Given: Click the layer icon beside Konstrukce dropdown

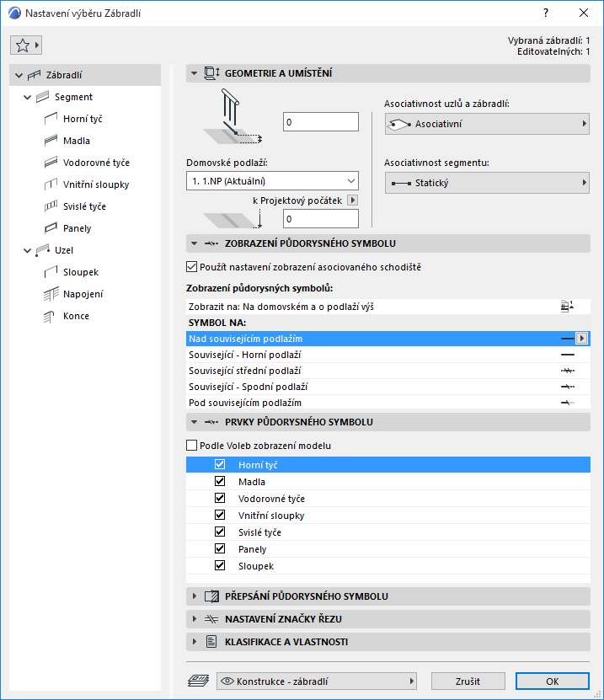Looking at the screenshot, I should click(x=199, y=681).
